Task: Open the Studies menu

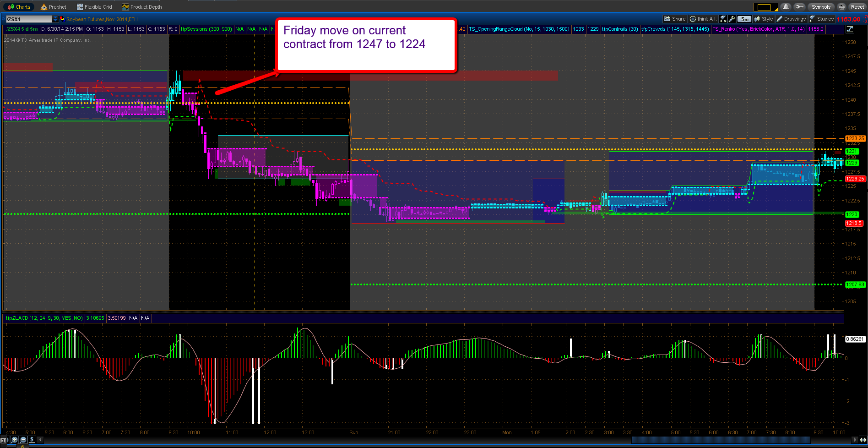Action: (x=822, y=19)
